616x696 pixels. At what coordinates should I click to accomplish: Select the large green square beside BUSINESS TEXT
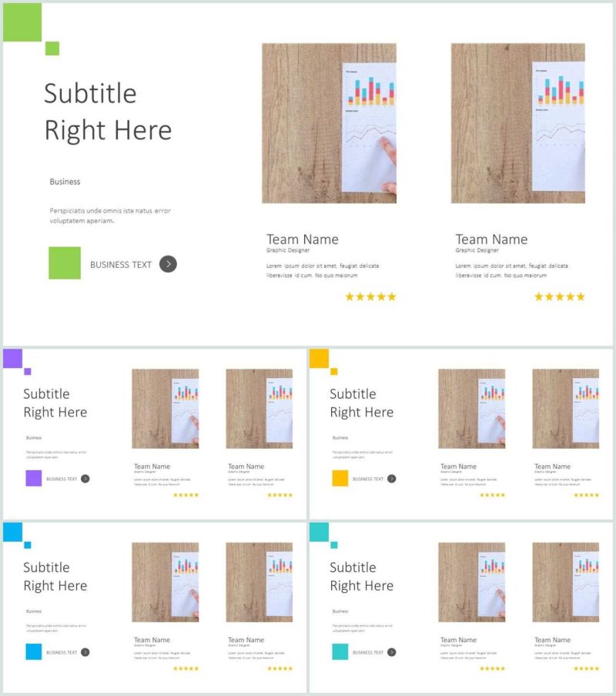click(x=65, y=263)
